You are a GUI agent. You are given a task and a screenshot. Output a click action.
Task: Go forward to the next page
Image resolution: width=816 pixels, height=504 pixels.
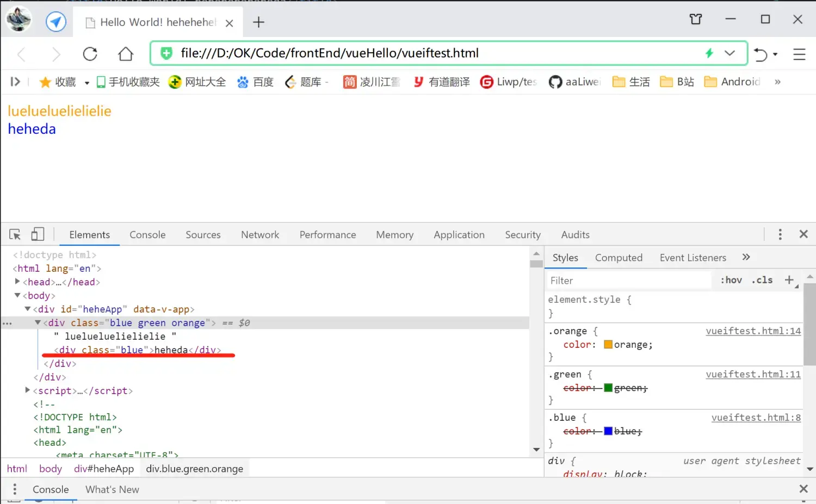[55, 54]
